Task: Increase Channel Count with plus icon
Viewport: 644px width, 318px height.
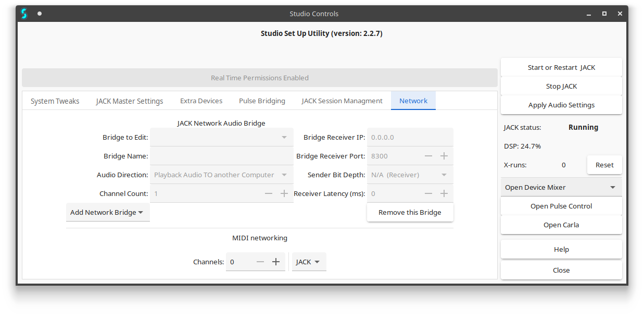Action: point(284,193)
